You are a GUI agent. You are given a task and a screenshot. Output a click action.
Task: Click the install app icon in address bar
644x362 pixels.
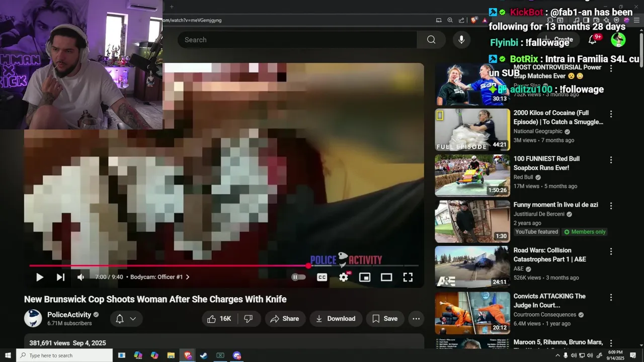point(439,20)
